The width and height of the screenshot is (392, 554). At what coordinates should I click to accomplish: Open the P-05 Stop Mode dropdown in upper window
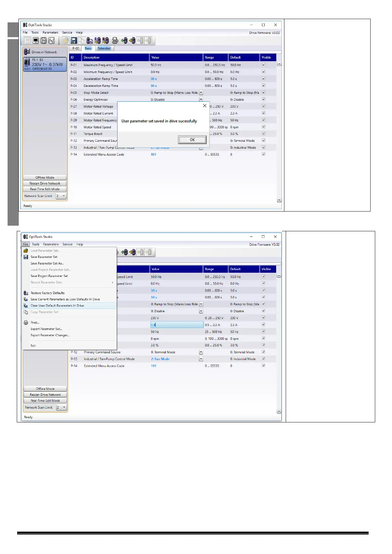pos(201,93)
